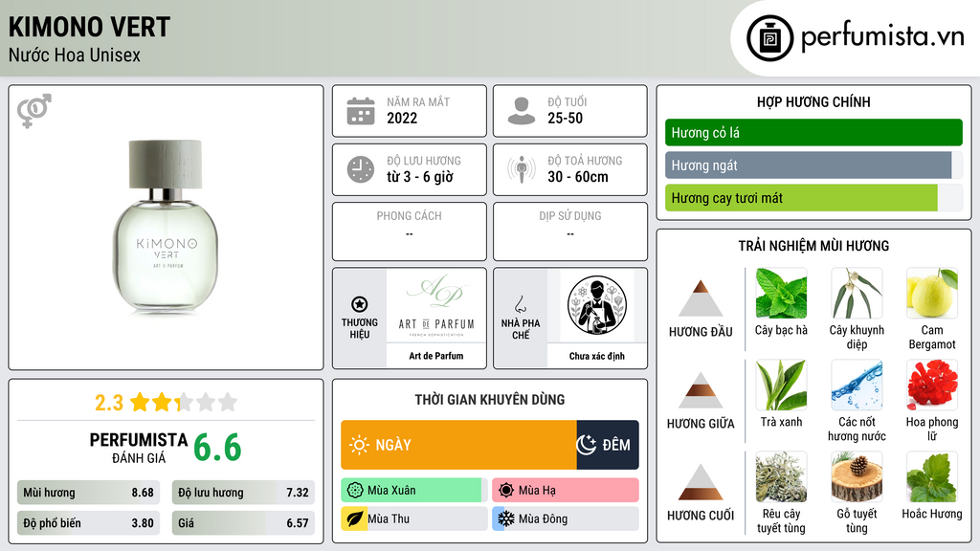Image resolution: width=980 pixels, height=551 pixels.
Task: Click the sillage icon beside Độ Toả Hương
Action: [x=522, y=169]
